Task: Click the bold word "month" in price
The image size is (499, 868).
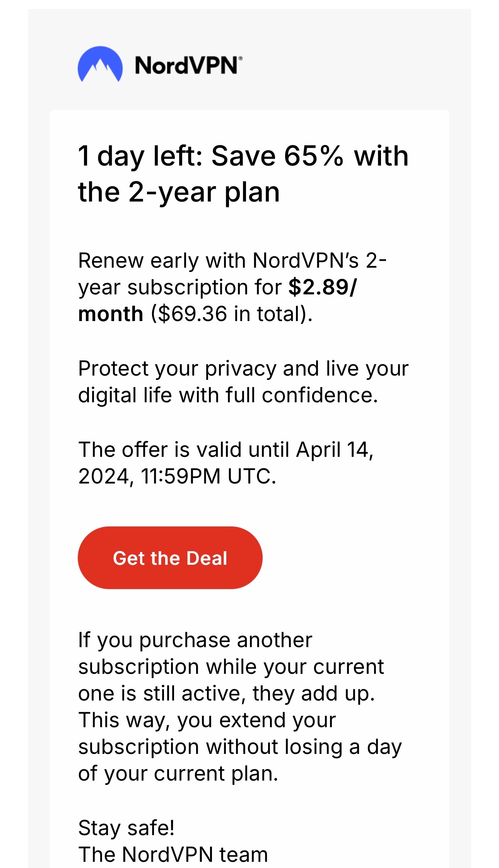Action: 111,314
